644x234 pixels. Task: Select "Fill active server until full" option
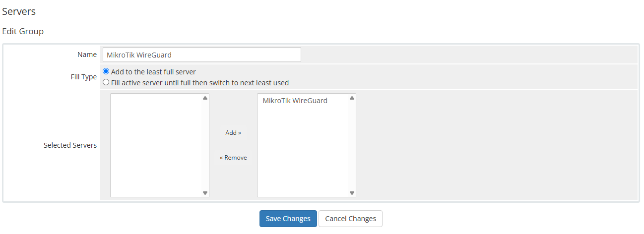pyautogui.click(x=106, y=83)
